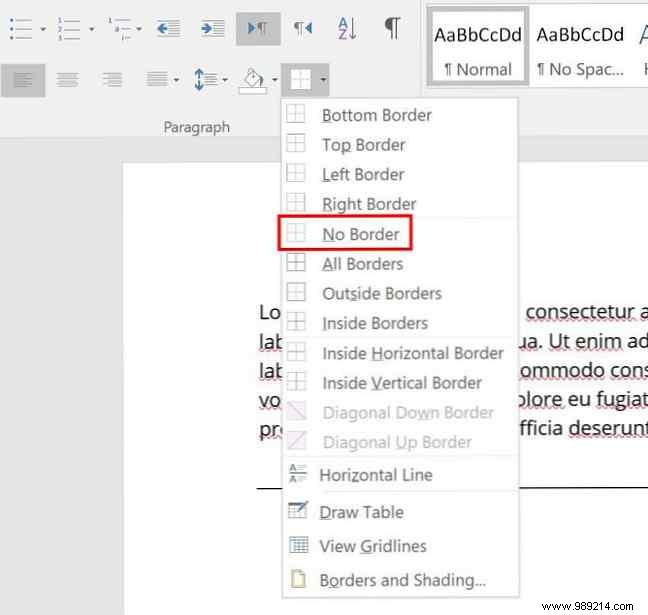Click the Line and Paragraph Spacing icon

tap(205, 79)
